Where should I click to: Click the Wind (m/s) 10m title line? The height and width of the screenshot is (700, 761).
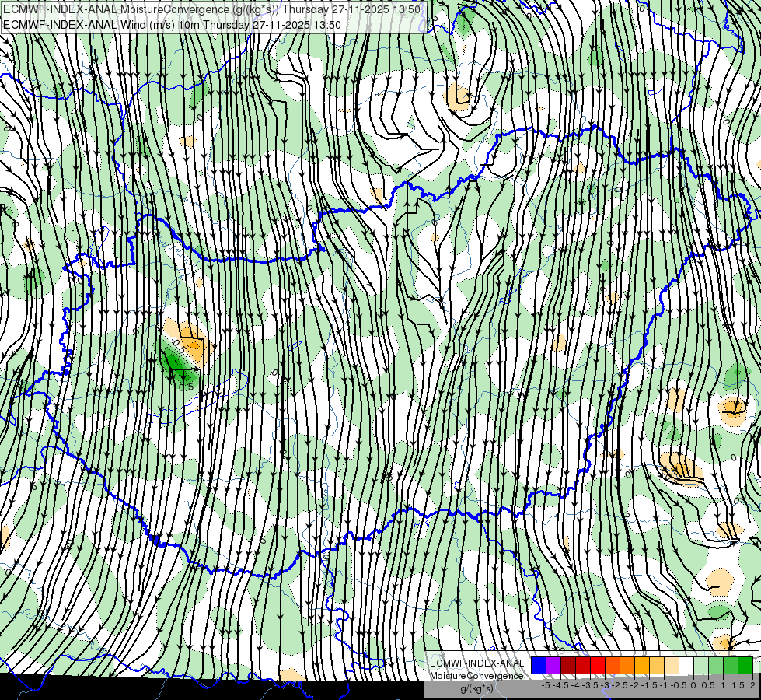click(x=172, y=25)
